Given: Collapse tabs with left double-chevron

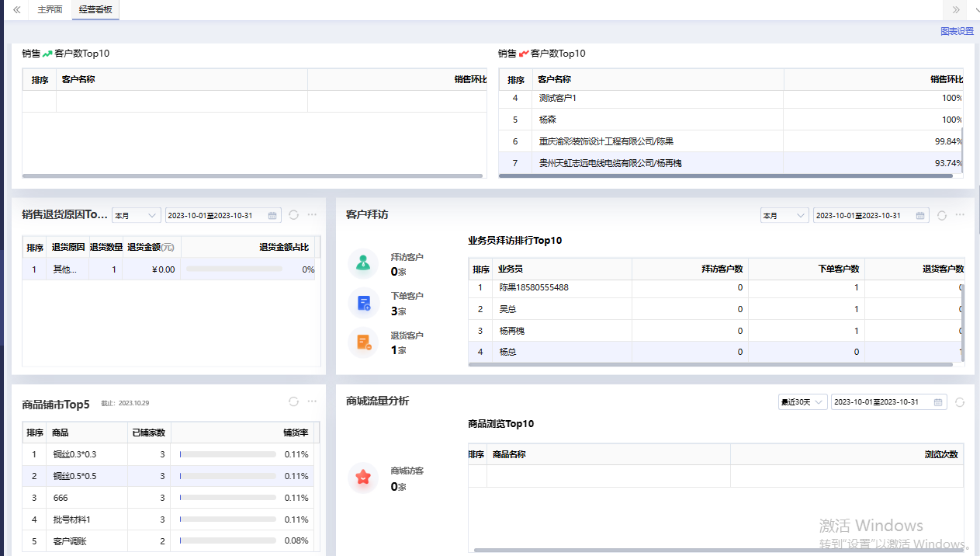Looking at the screenshot, I should point(16,10).
